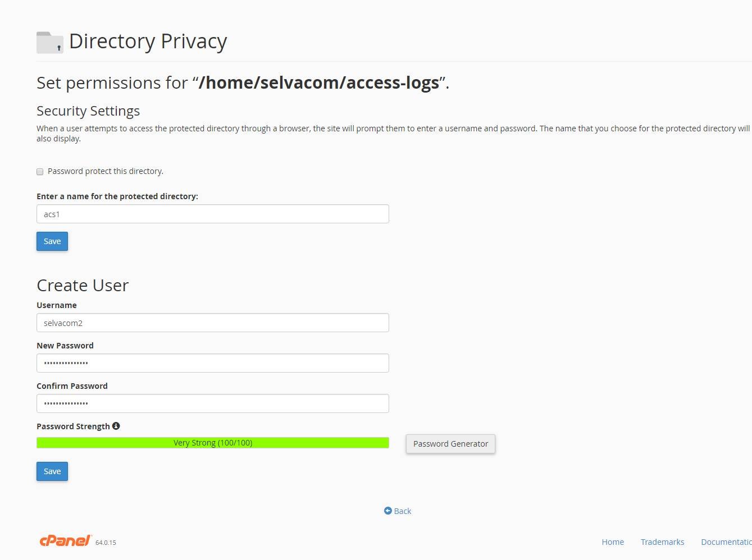
Task: Enable Password protect this directory checkbox
Action: 40,172
